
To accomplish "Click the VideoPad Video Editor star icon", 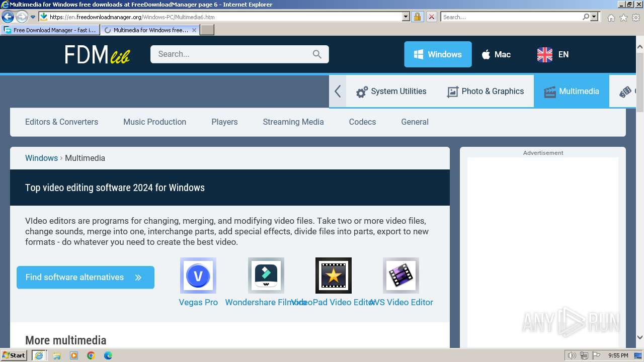I will pos(334,276).
